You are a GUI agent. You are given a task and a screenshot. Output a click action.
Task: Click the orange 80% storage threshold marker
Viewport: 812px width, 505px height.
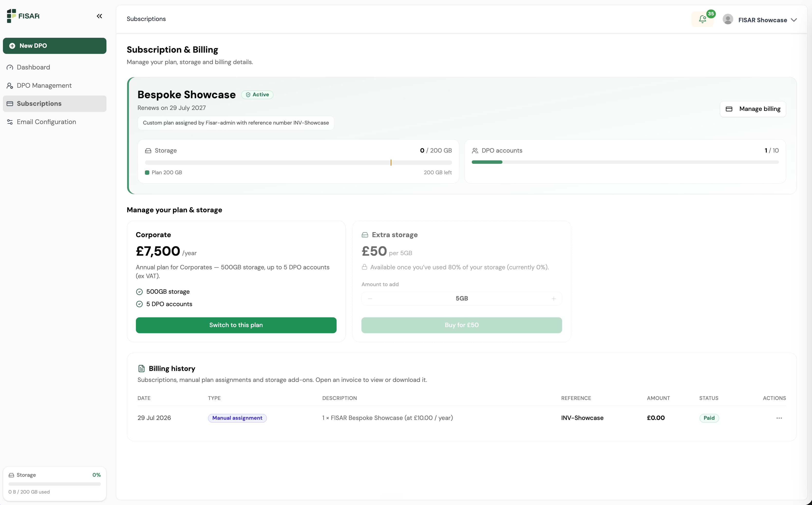coord(391,162)
